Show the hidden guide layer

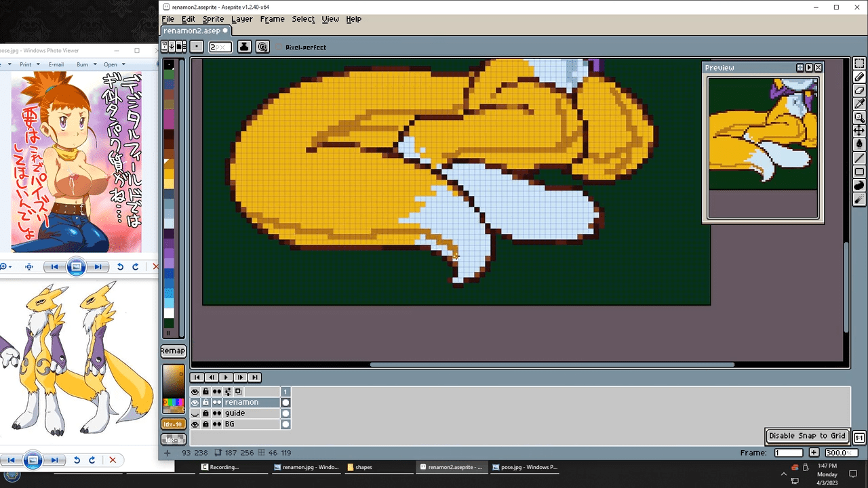pos(195,413)
